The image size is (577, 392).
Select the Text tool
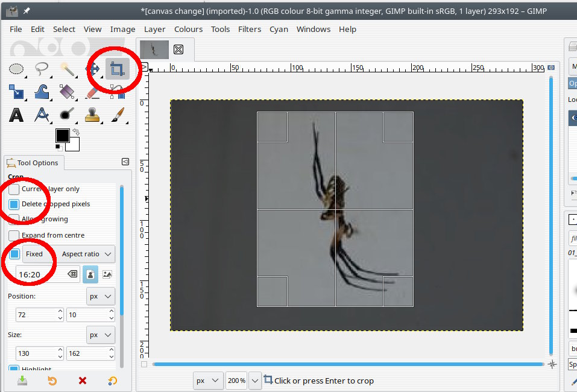tap(16, 115)
